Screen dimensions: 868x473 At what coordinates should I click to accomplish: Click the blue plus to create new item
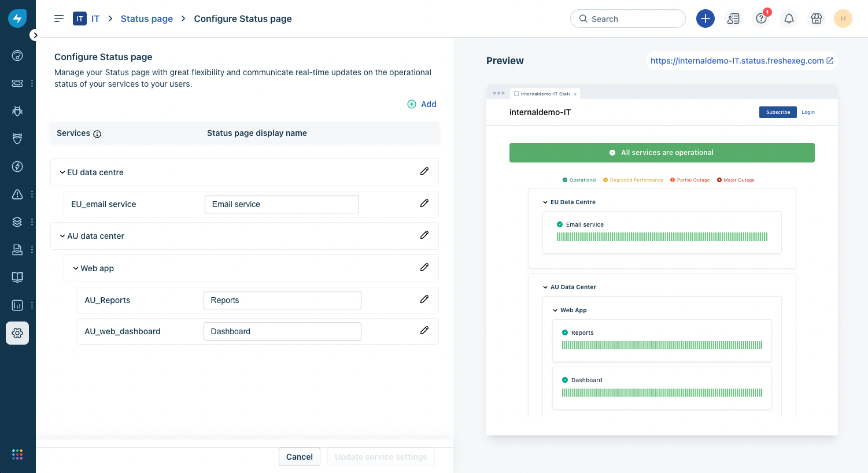[706, 18]
